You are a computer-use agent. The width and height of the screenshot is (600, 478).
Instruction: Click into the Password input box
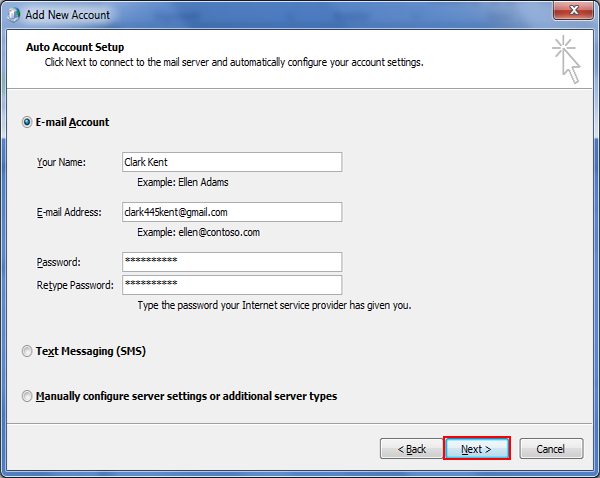click(230, 262)
